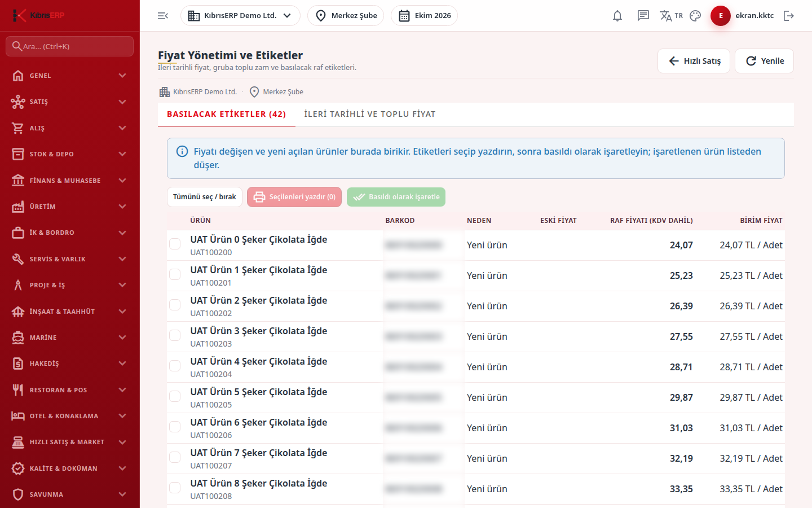Image resolution: width=812 pixels, height=508 pixels.
Task: Expand SERVİS & VARLIK chevron
Action: (x=122, y=259)
